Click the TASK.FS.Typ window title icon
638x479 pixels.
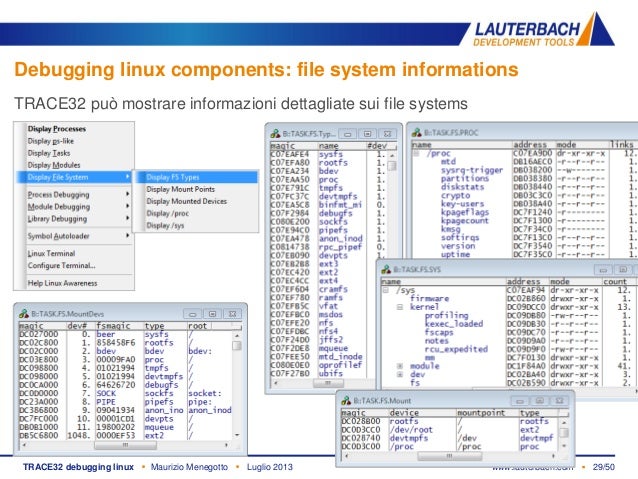click(275, 133)
